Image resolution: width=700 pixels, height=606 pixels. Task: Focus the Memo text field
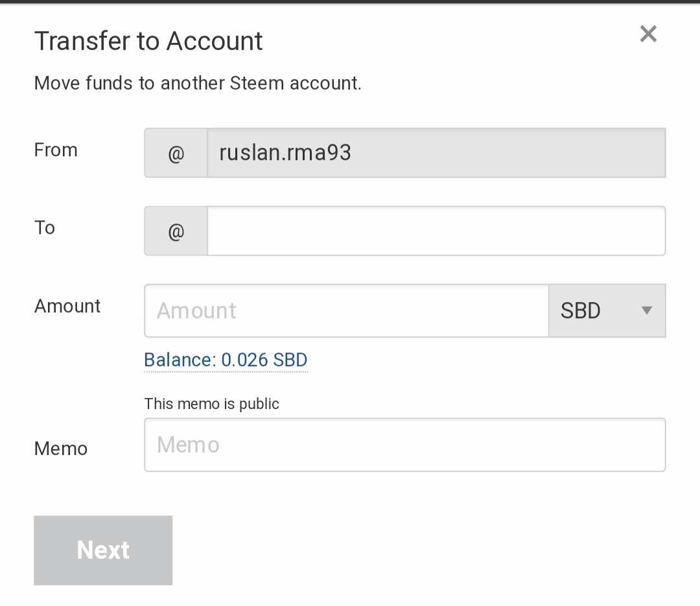coord(404,445)
